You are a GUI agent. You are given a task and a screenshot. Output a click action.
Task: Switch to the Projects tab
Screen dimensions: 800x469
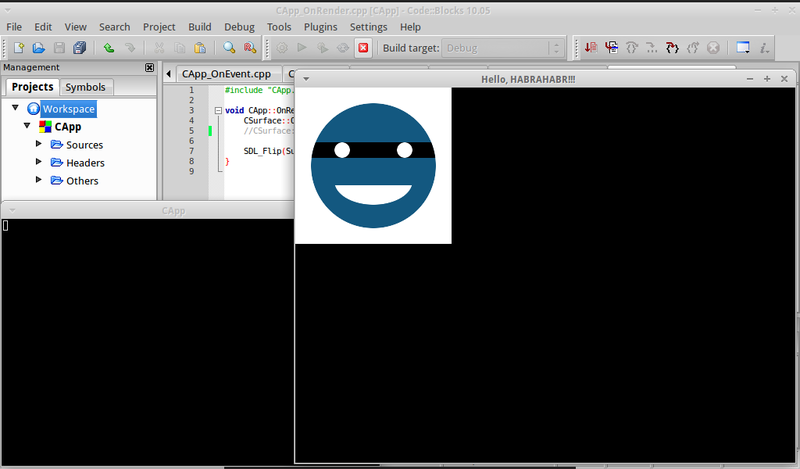click(x=33, y=87)
